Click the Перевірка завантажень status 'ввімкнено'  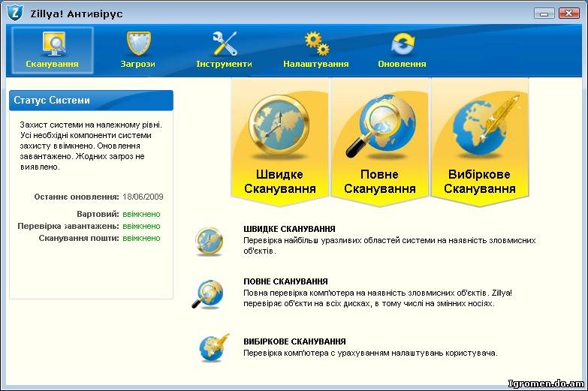[x=141, y=226]
